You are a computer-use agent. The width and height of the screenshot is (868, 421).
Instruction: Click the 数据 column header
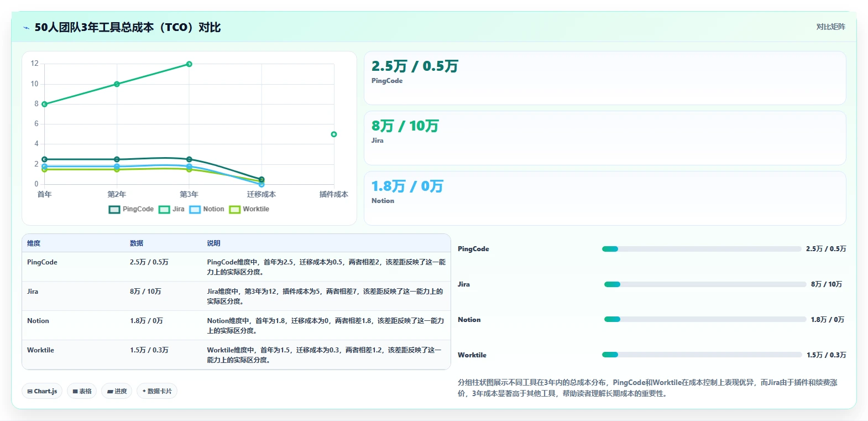137,243
